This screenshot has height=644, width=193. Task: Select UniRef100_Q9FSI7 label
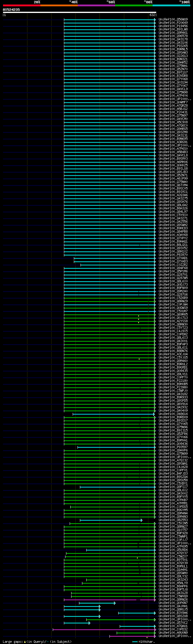(x=173, y=487)
